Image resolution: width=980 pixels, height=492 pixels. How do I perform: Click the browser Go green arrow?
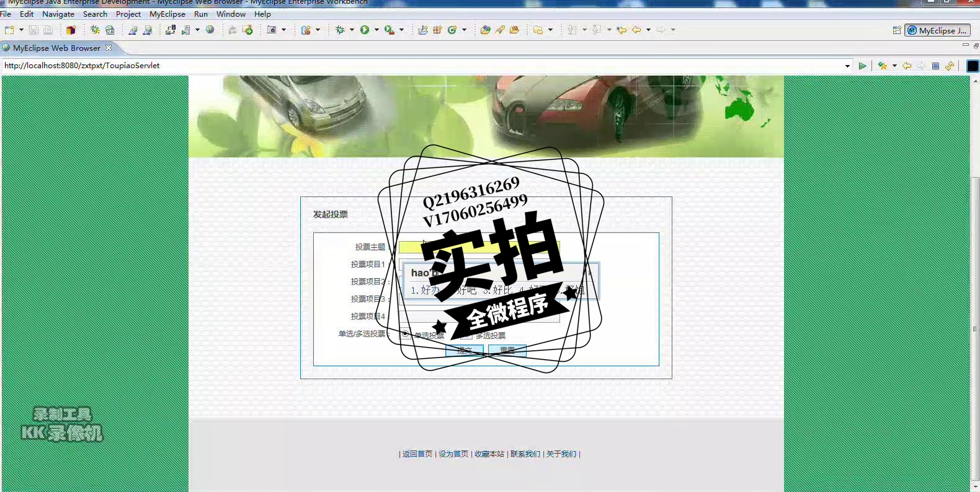(x=863, y=66)
